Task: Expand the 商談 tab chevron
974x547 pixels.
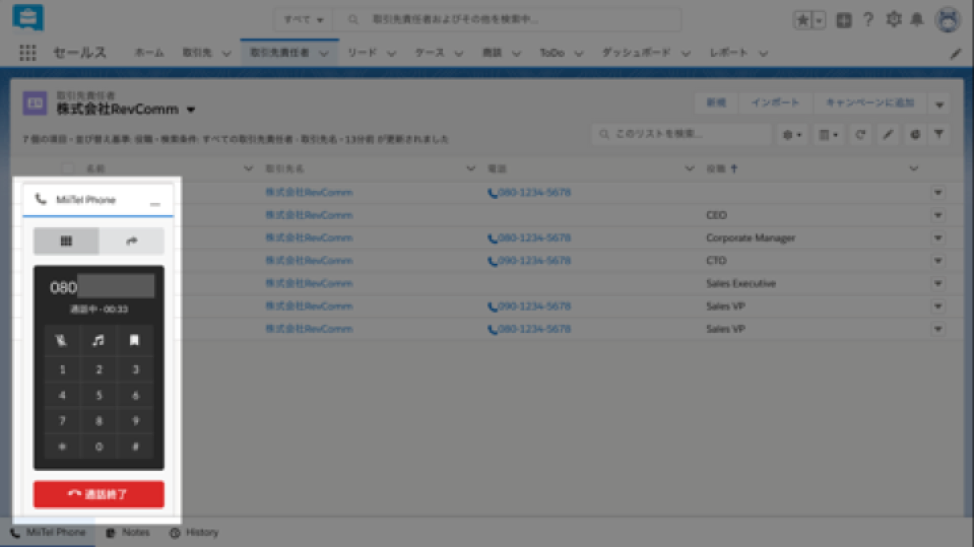Action: [516, 54]
